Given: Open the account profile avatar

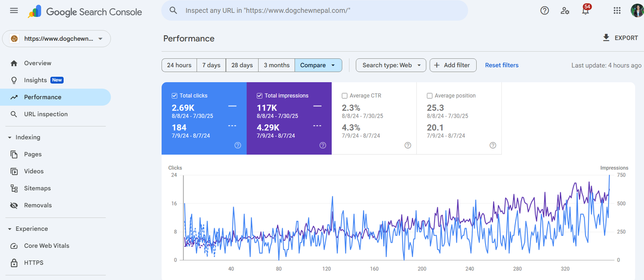Looking at the screenshot, I should click(x=638, y=11).
